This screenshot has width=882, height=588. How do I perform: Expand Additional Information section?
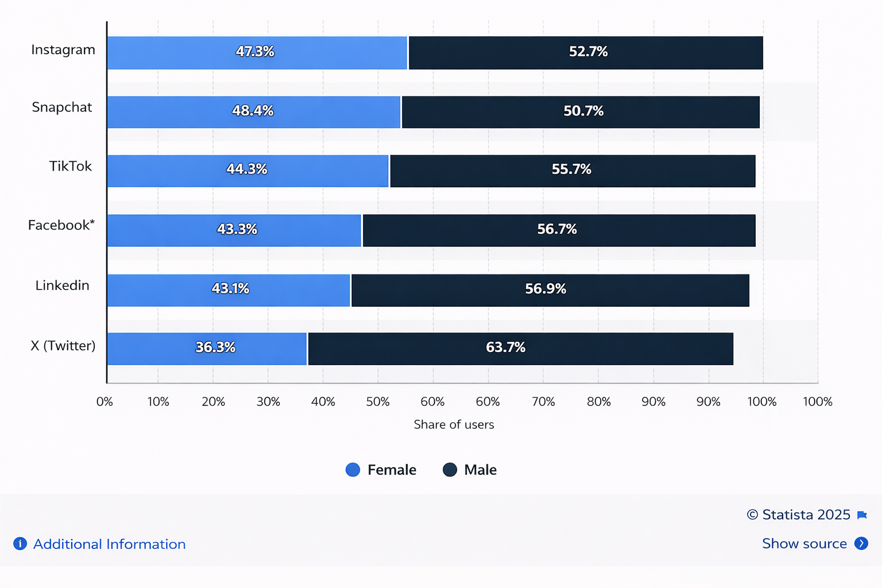pyautogui.click(x=109, y=544)
